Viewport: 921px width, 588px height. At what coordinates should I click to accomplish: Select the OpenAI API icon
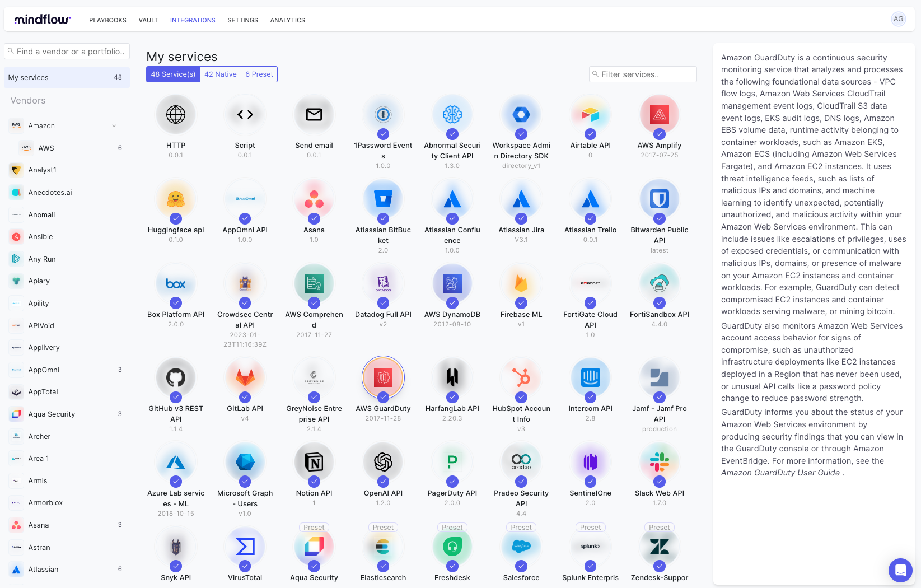pos(383,462)
